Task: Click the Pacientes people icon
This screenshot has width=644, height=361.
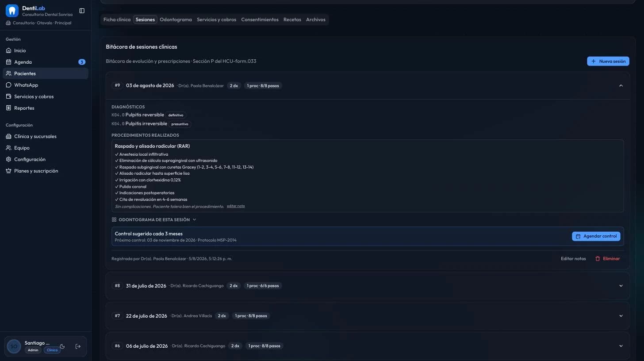Action: click(x=8, y=73)
